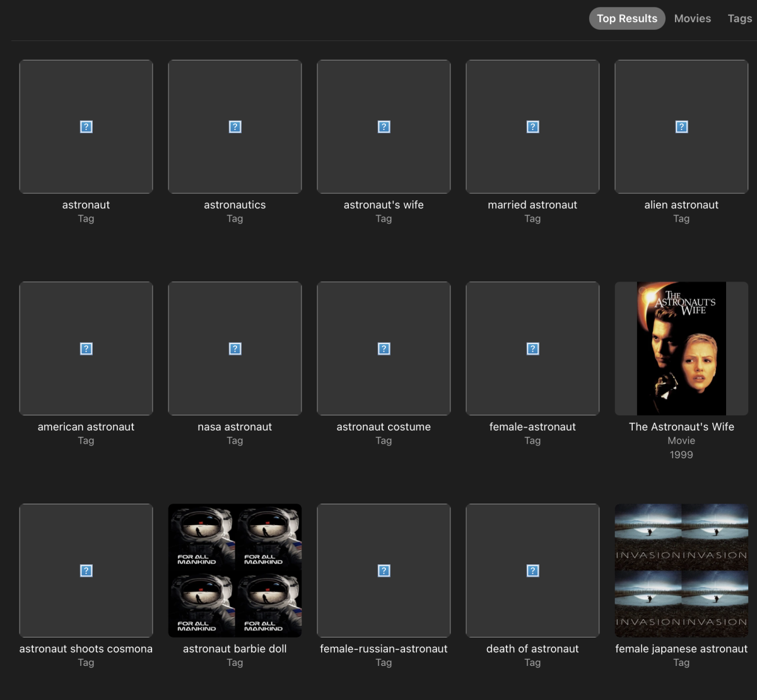Click the placeholder icon for the astronaut tag

point(86,126)
